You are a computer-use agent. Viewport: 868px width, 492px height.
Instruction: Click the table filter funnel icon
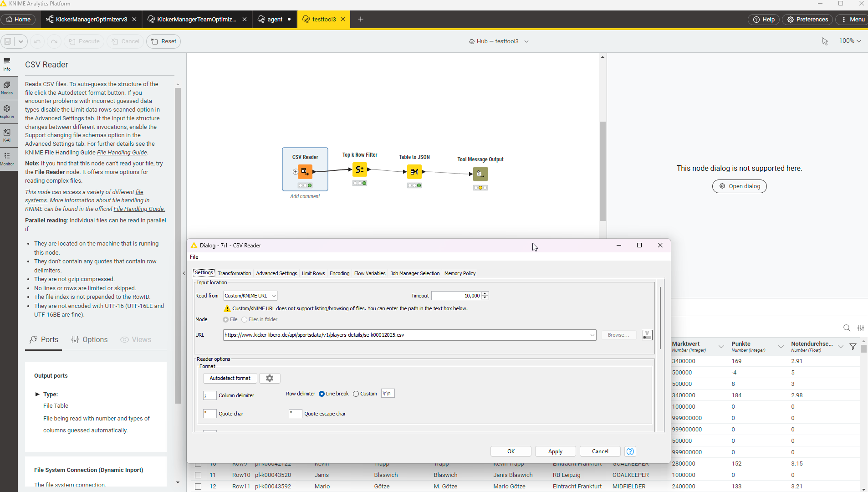click(x=853, y=347)
